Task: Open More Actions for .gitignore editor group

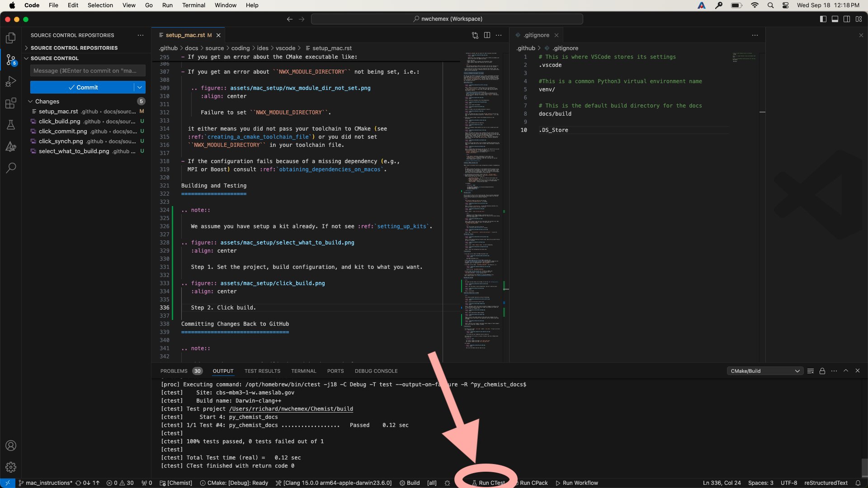Action: [755, 35]
